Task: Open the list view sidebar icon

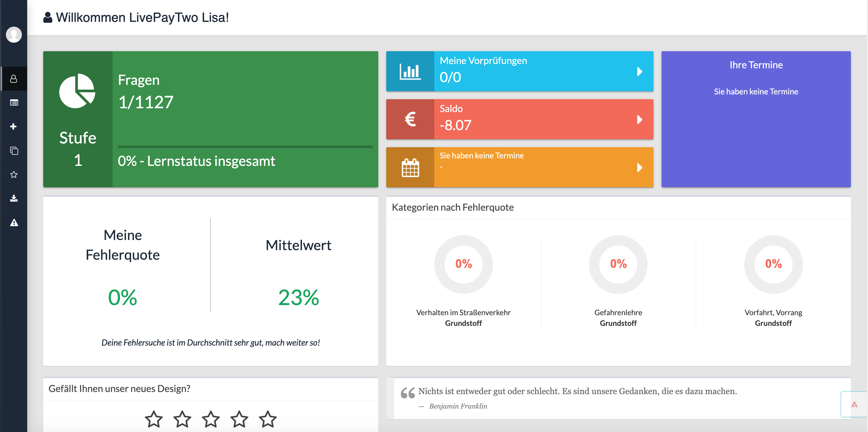Action: (14, 102)
